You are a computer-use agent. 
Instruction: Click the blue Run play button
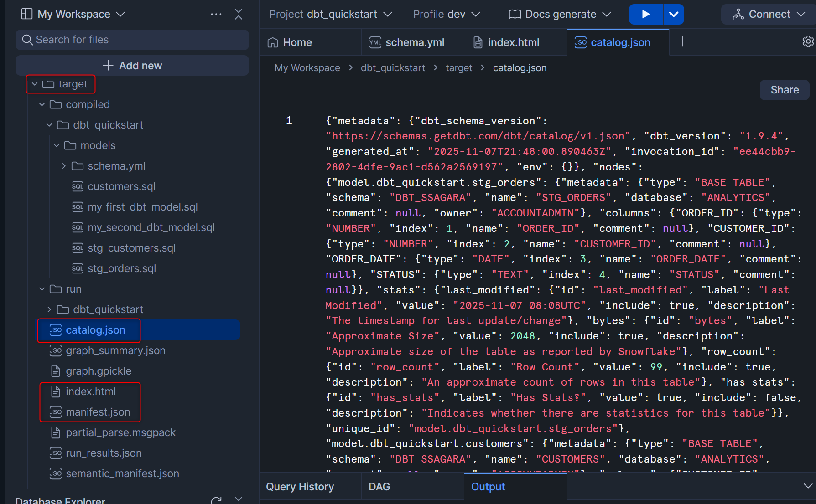click(x=645, y=14)
